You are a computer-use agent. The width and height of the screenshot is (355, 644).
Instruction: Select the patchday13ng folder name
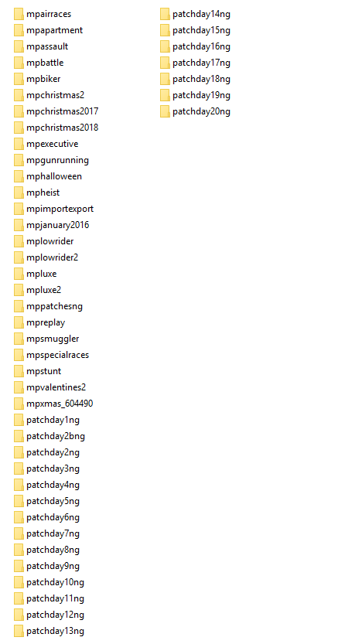pos(56,632)
